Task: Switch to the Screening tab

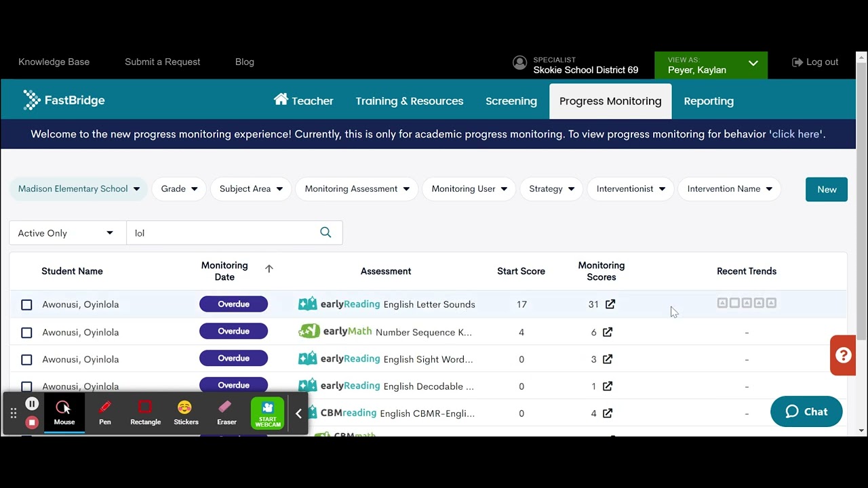Action: tap(511, 101)
